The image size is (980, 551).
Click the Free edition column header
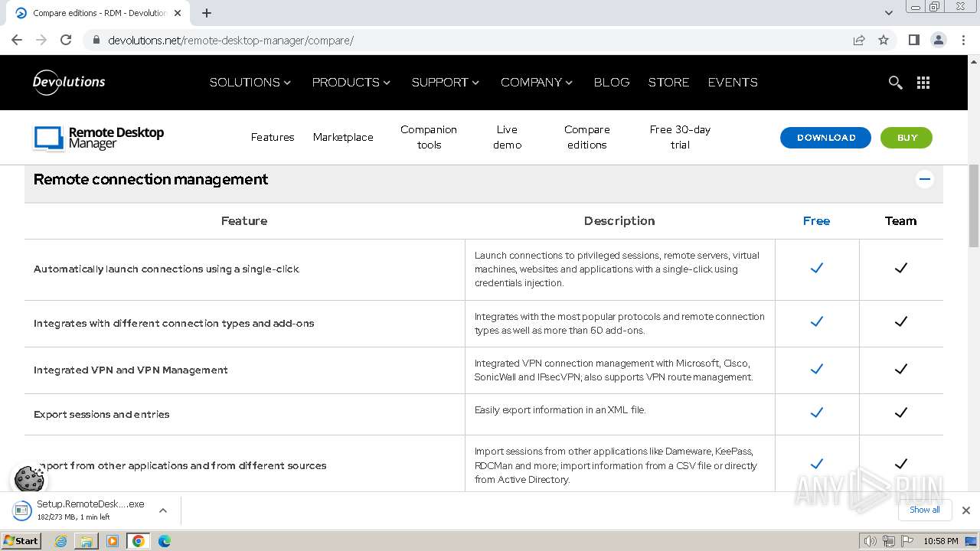[x=816, y=221]
